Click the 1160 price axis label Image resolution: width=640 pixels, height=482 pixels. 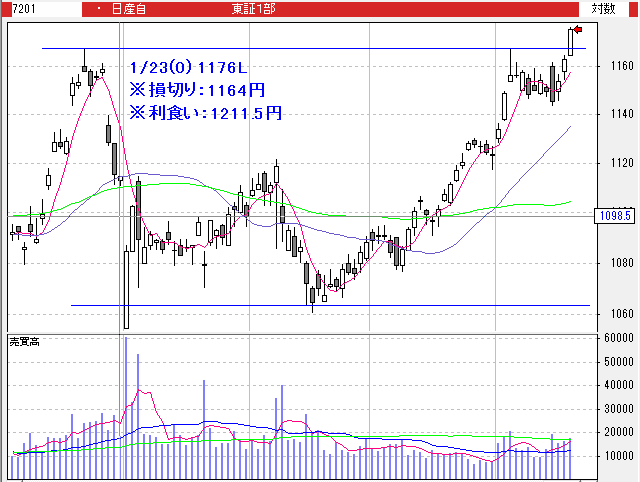coord(620,66)
